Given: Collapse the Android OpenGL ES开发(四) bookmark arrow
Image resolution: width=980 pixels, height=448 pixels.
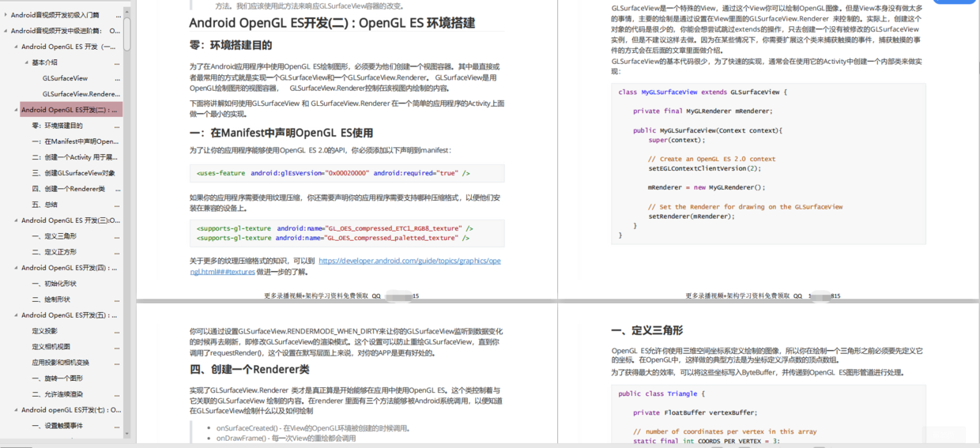Looking at the screenshot, I should [16, 268].
